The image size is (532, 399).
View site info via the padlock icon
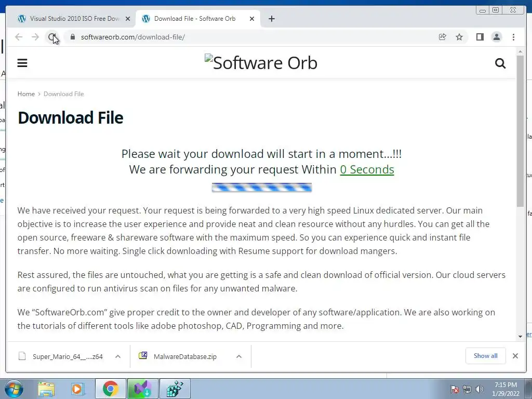coord(72,37)
